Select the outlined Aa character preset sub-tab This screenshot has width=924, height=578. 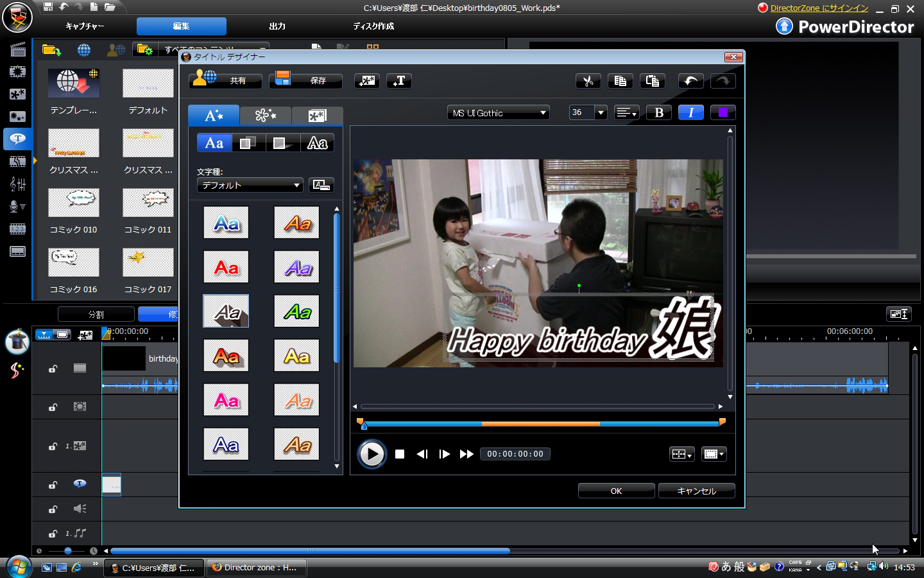tap(318, 143)
